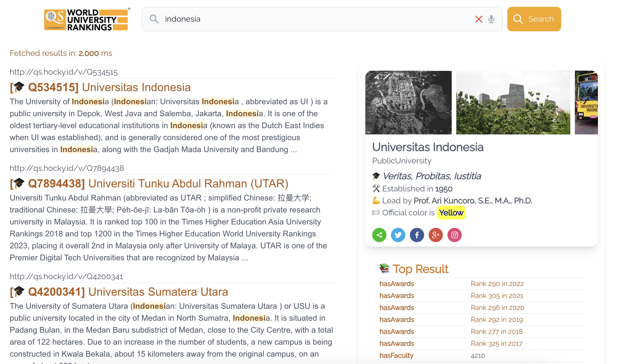
Task: Open the Twitter icon in the knowledge panel
Action: [x=398, y=235]
